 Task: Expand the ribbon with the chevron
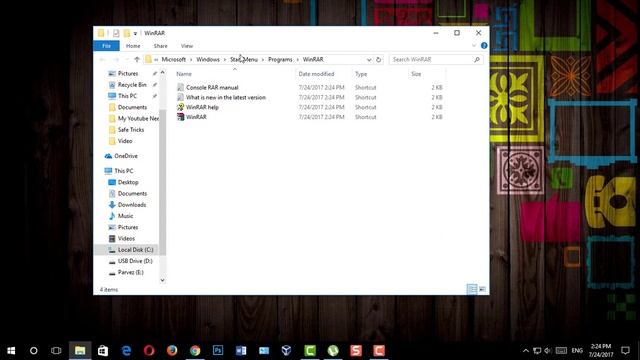(474, 46)
